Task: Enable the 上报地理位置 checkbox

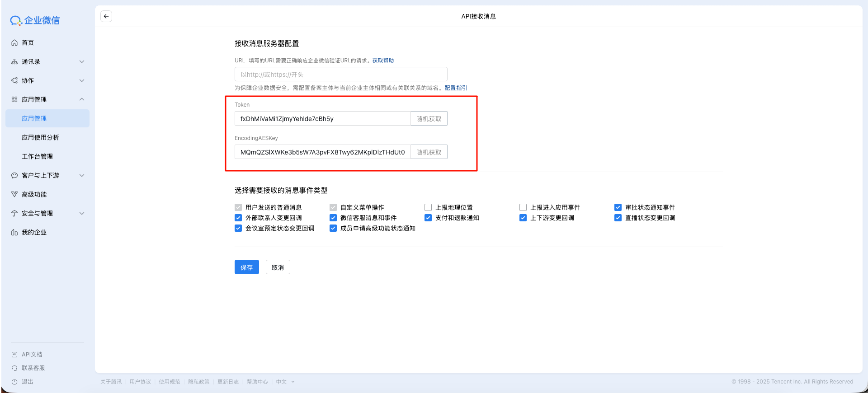Action: (x=428, y=207)
